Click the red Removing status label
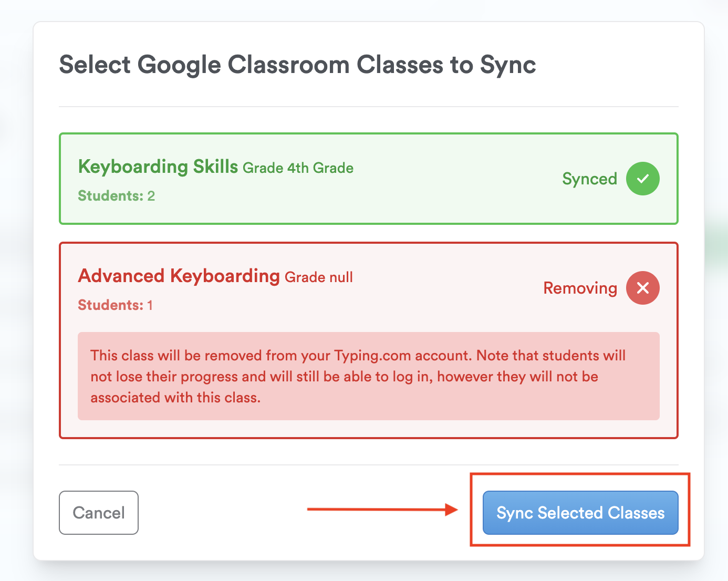Viewport: 728px width, 581px height. 580,288
